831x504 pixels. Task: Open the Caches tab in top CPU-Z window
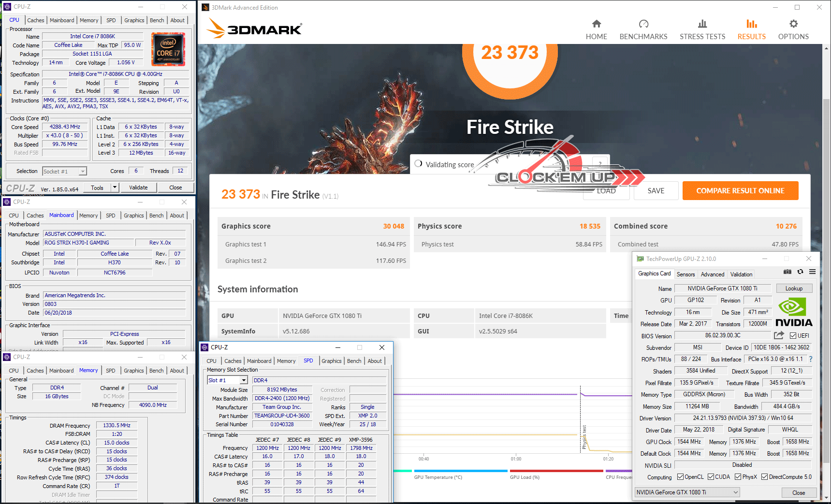36,20
